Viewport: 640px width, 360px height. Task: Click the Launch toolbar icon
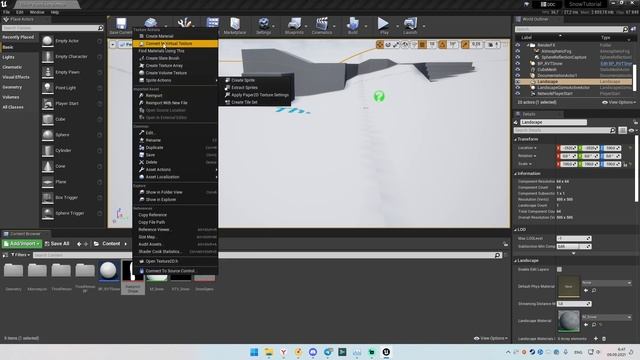click(x=410, y=24)
